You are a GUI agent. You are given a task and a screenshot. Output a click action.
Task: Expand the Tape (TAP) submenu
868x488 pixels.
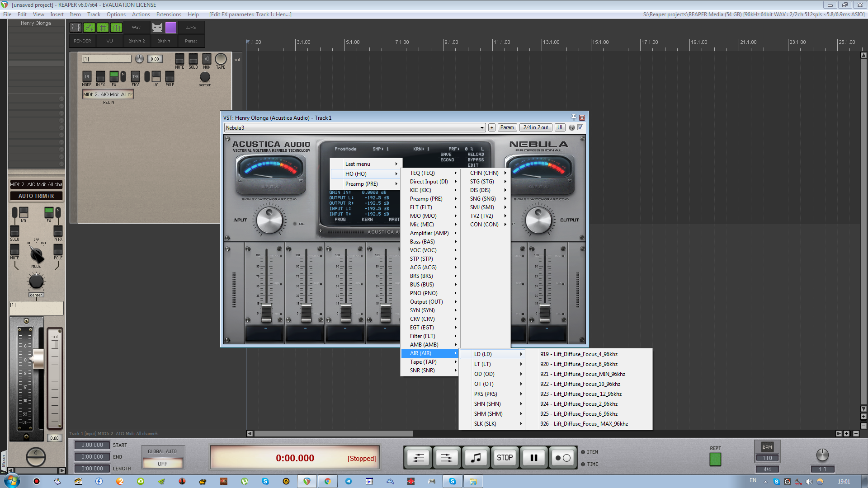coord(429,362)
